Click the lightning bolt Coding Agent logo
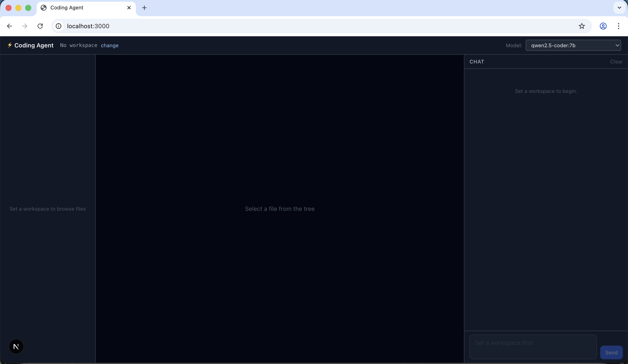Screen dimensions: 628x364 (10, 45)
